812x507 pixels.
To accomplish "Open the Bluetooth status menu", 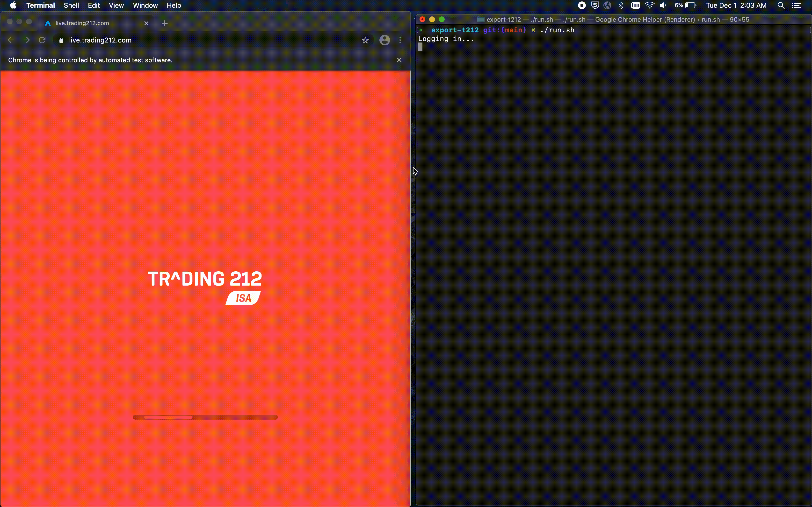I will [x=621, y=5].
